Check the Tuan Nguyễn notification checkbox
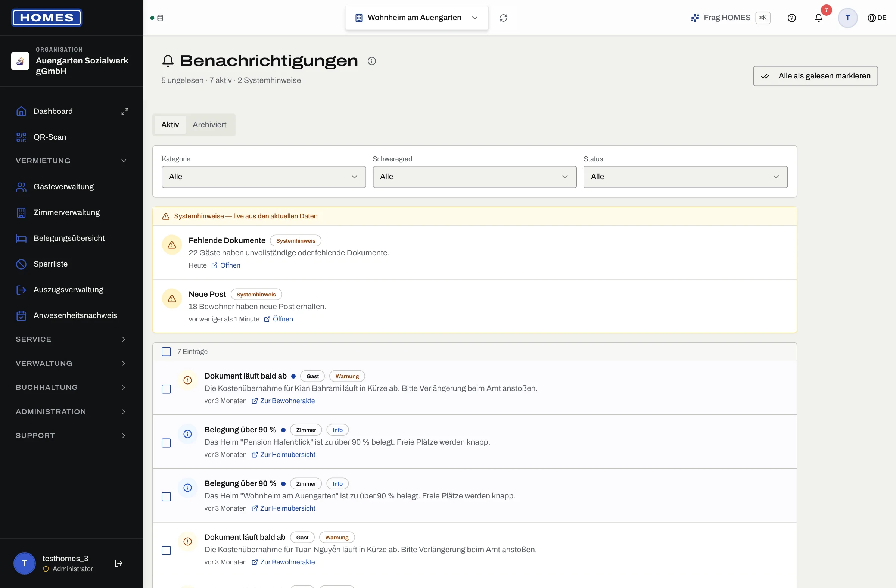The image size is (896, 588). [x=166, y=550]
